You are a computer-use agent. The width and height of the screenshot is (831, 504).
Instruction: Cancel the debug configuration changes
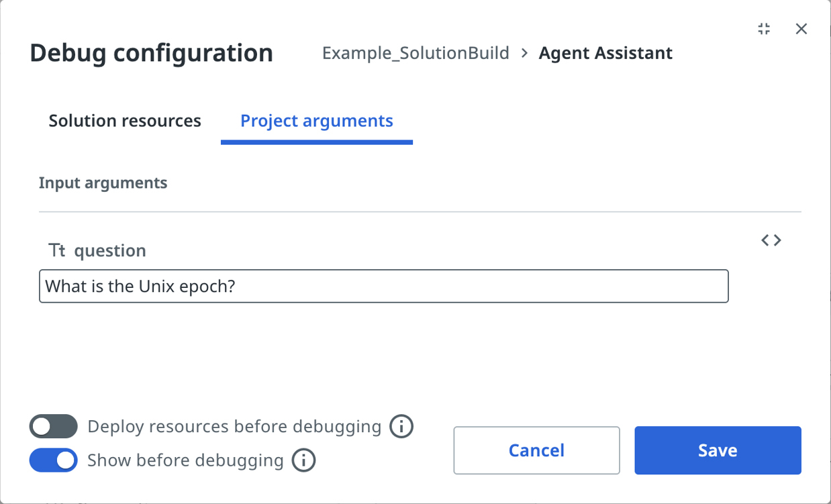(536, 450)
